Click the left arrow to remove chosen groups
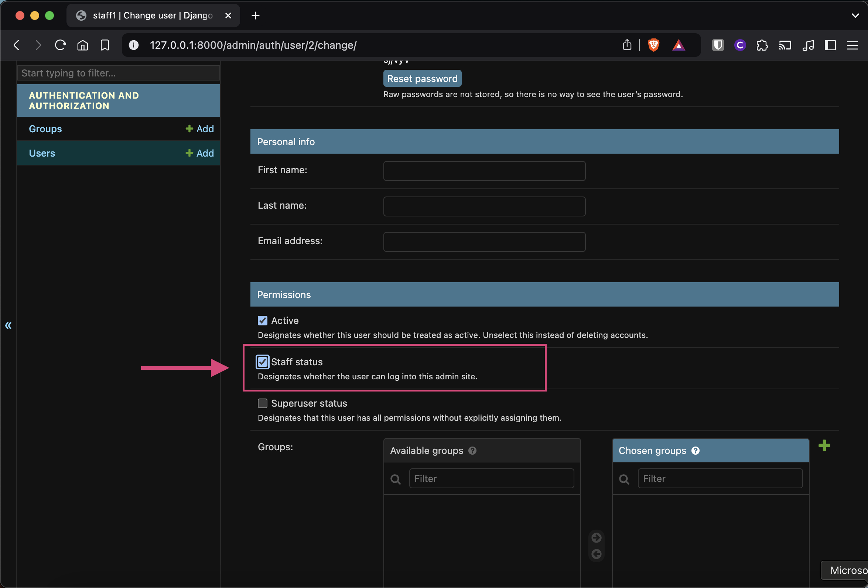Screen dimensions: 868x588 [596, 554]
